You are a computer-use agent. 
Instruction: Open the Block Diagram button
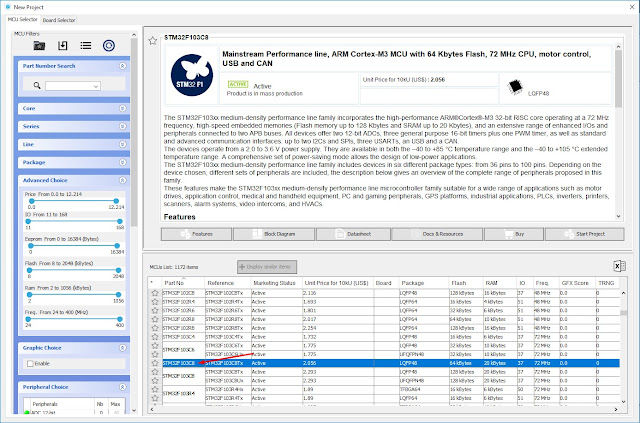point(274,234)
